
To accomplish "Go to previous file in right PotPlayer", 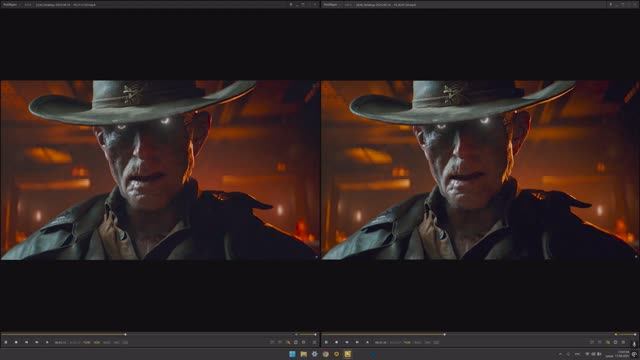I will pos(347,342).
